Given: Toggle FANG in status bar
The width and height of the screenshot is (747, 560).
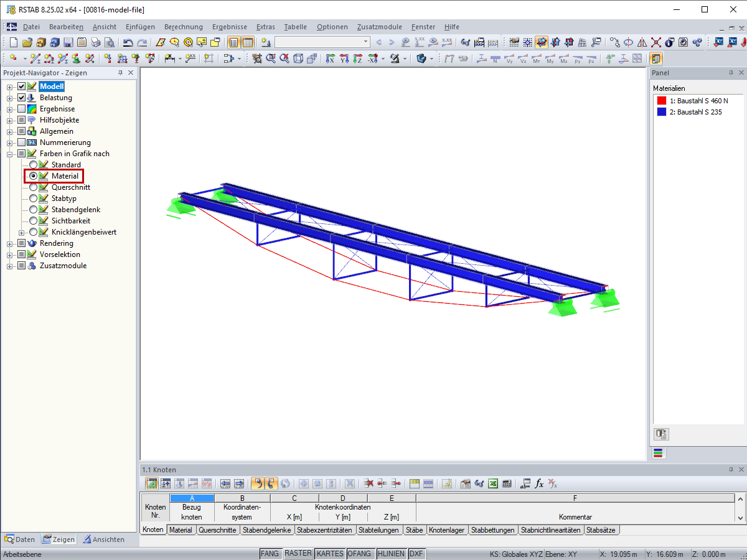Looking at the screenshot, I should 270,554.
